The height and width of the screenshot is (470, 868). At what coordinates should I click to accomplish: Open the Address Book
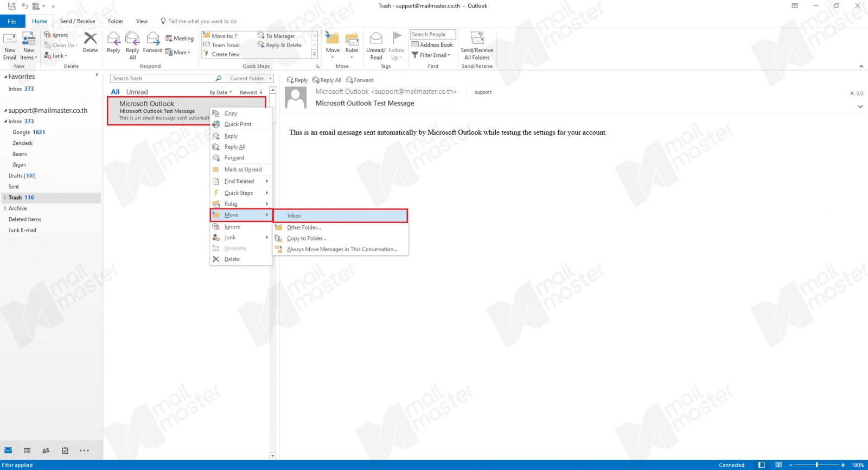[x=432, y=45]
